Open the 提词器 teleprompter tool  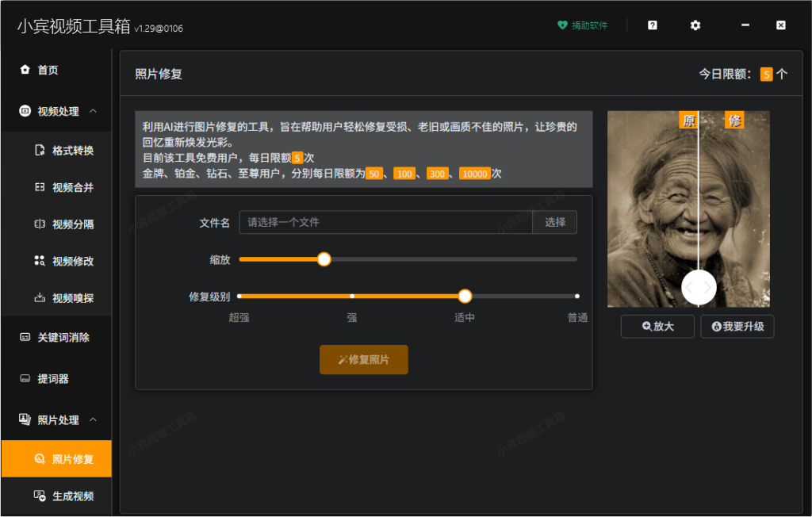(x=48, y=378)
